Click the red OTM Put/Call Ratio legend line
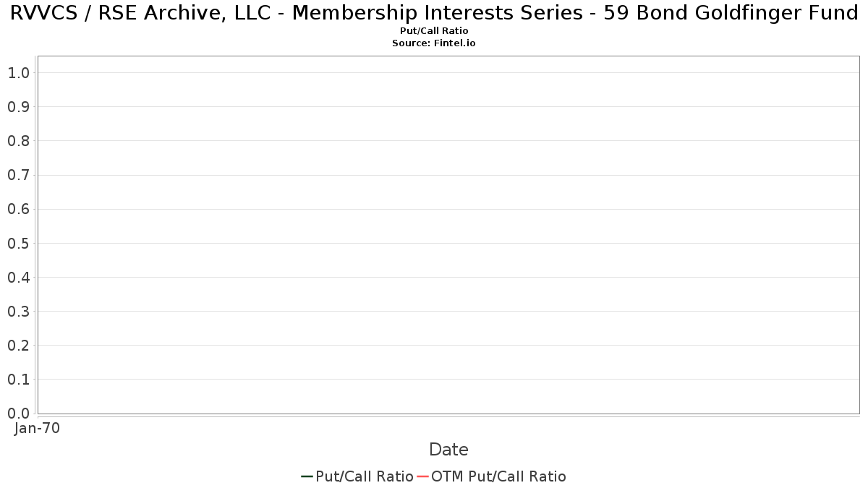Viewport: 868px width, 488px height. pyautogui.click(x=422, y=476)
